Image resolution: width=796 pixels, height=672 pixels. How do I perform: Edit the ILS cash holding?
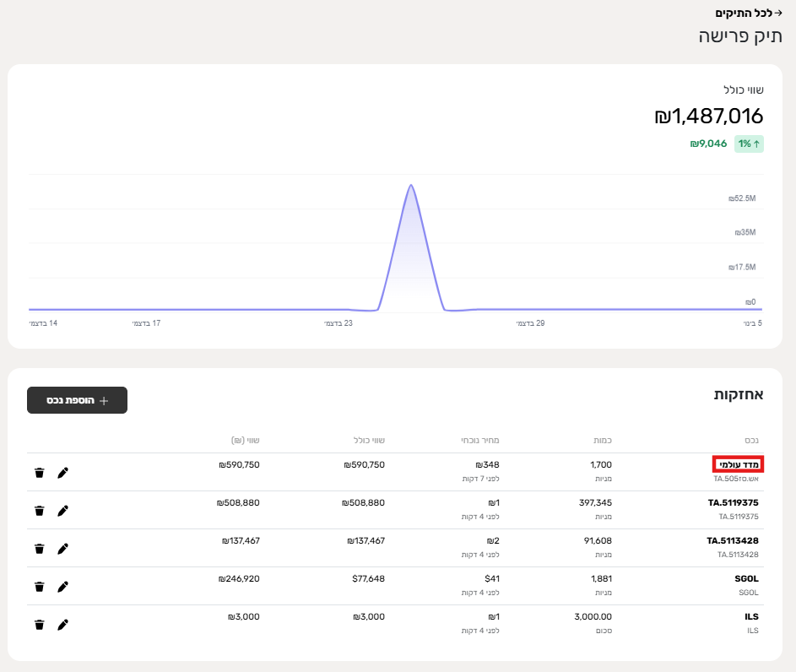click(62, 625)
